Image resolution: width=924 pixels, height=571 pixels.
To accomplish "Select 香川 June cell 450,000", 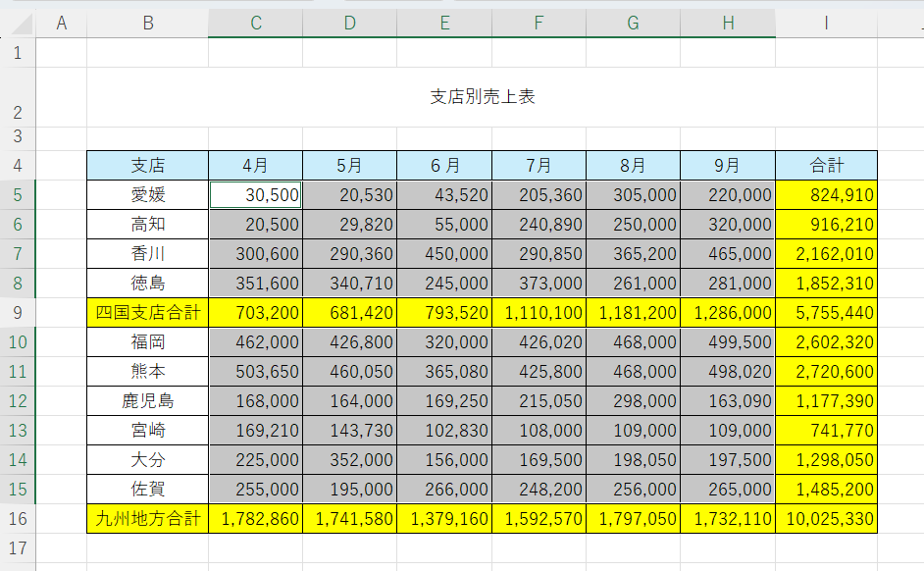I will tap(444, 254).
